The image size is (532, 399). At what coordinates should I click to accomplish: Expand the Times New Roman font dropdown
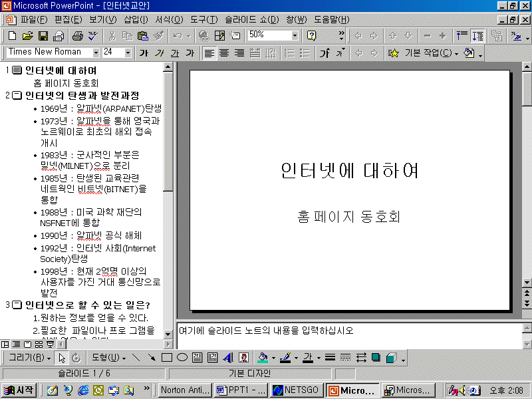pos(96,53)
